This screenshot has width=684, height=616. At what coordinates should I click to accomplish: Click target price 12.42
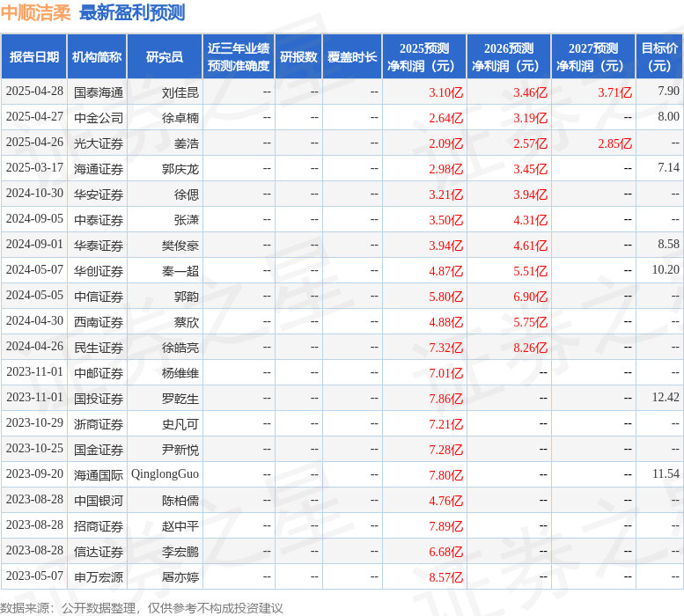click(x=666, y=397)
